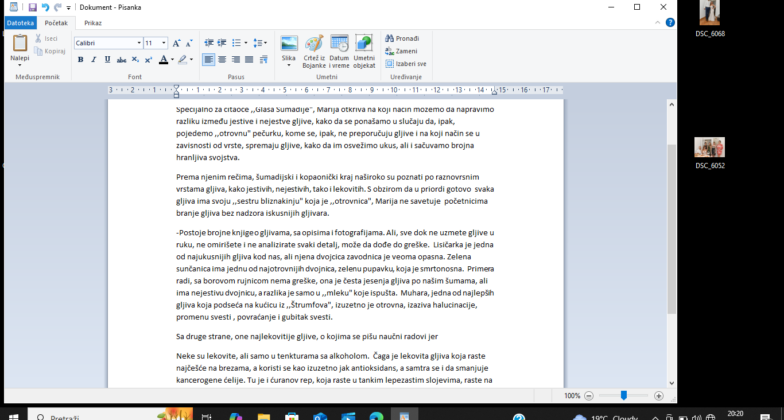This screenshot has width=784, height=420.
Task: Toggle bold formatting
Action: click(80, 60)
